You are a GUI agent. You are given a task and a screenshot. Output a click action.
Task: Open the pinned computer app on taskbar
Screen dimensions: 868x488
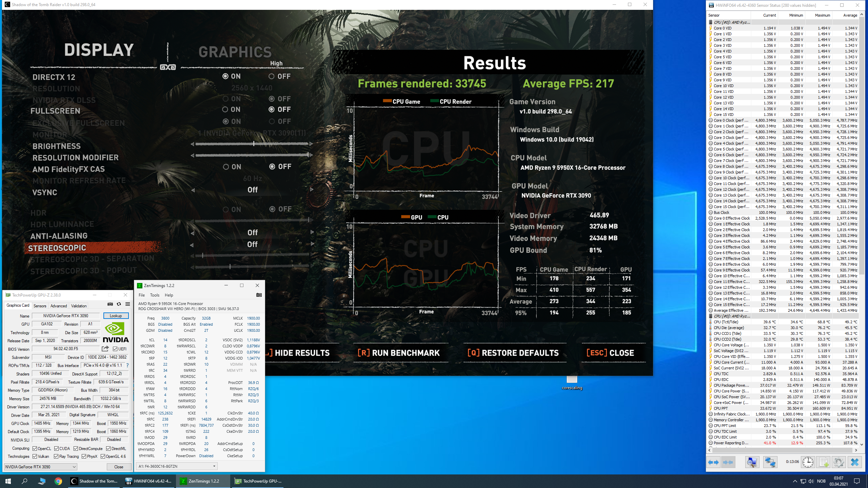pos(42,481)
